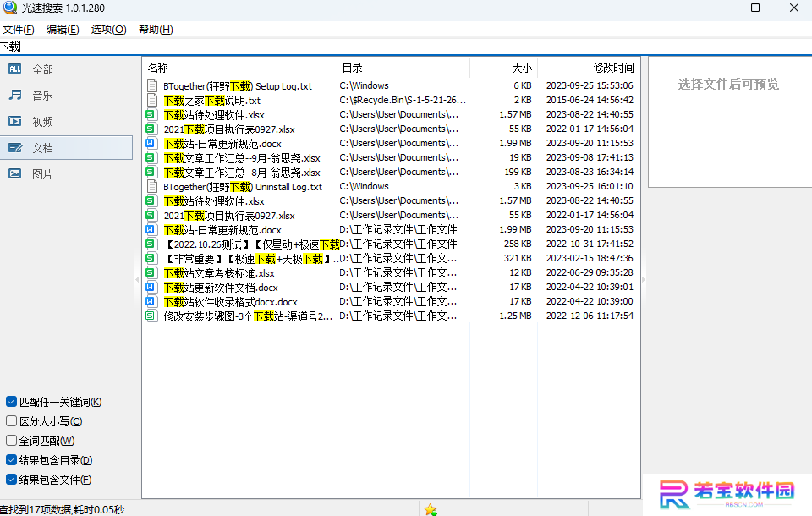Screen dimensions: 812x516
Task: Enable 区分大小写(C) checkbox
Action: click(x=11, y=421)
